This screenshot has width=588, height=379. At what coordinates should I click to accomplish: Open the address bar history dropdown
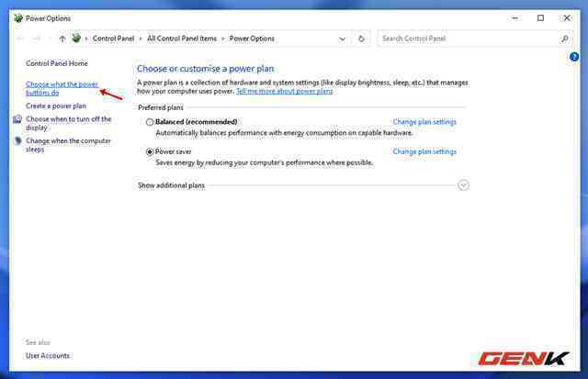(342, 39)
